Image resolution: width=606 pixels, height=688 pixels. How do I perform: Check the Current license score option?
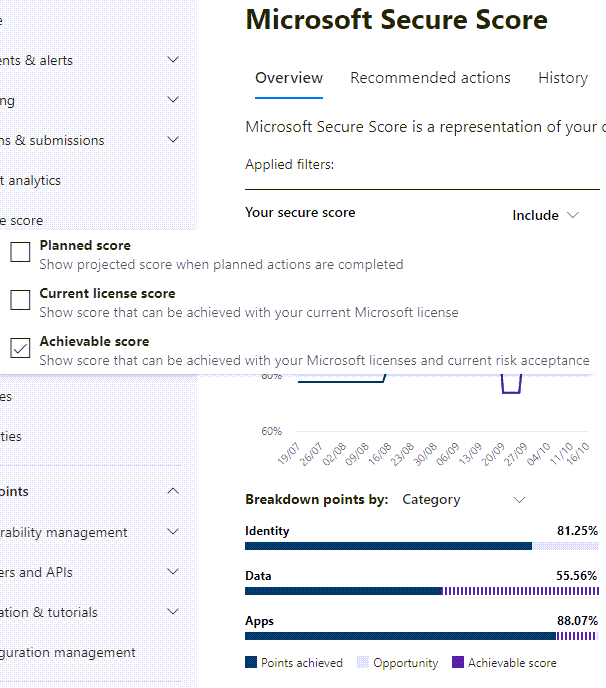tap(20, 301)
